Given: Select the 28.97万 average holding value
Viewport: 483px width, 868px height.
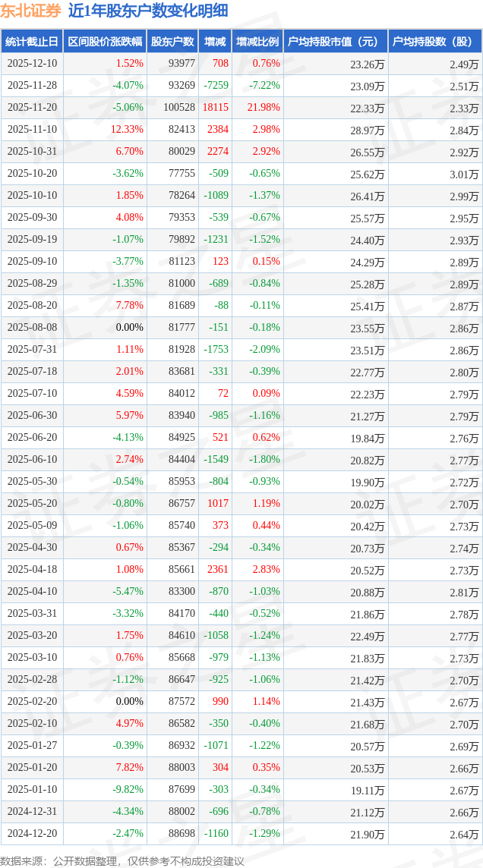Looking at the screenshot, I should pos(368,130).
